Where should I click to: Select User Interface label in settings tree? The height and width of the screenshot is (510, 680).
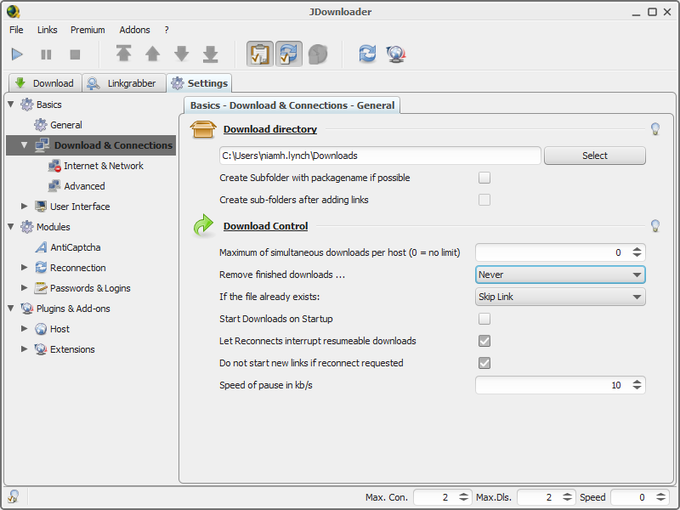point(80,207)
